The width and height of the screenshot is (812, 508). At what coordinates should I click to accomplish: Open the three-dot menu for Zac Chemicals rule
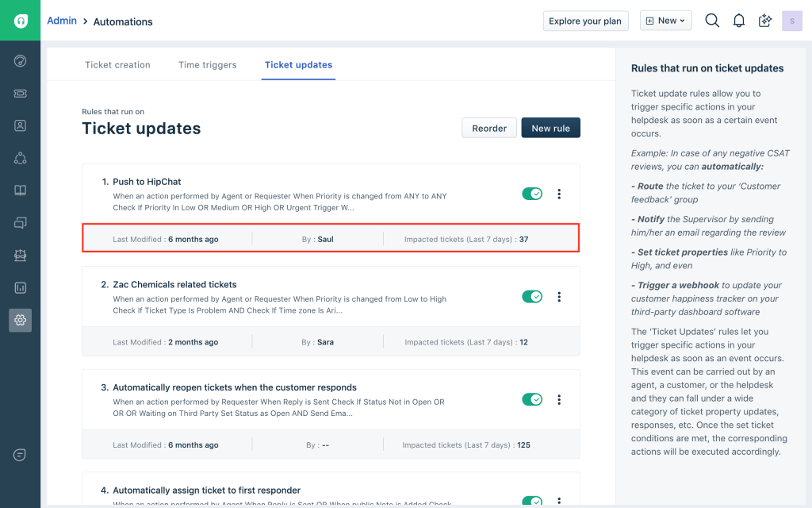pyautogui.click(x=559, y=297)
